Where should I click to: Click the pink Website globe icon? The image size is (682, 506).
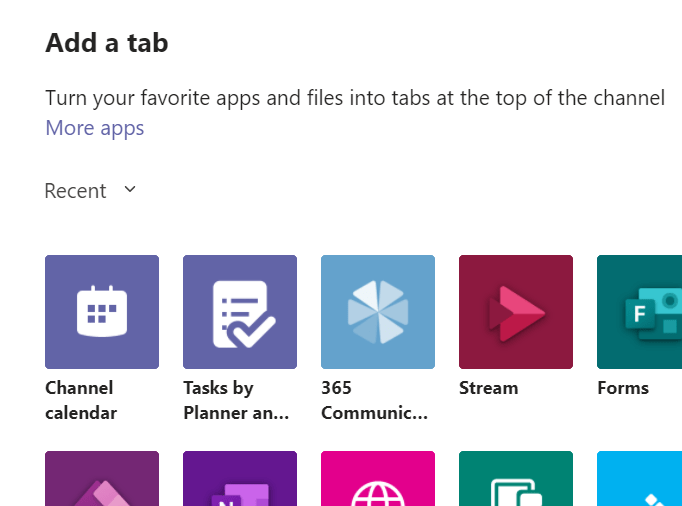[378, 479]
